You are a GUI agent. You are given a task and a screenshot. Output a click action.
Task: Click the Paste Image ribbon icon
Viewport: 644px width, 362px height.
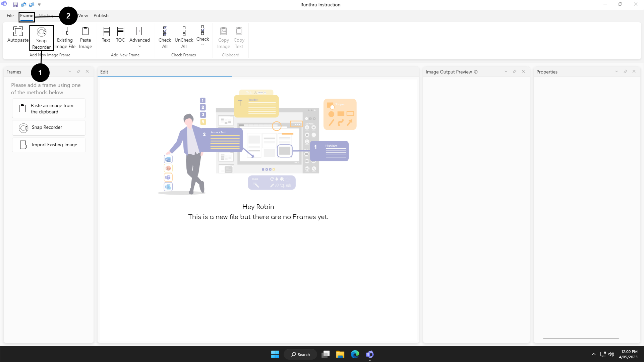point(85,38)
